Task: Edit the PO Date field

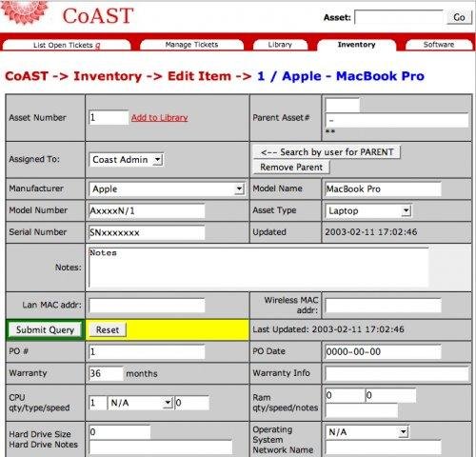Action: [x=383, y=351]
